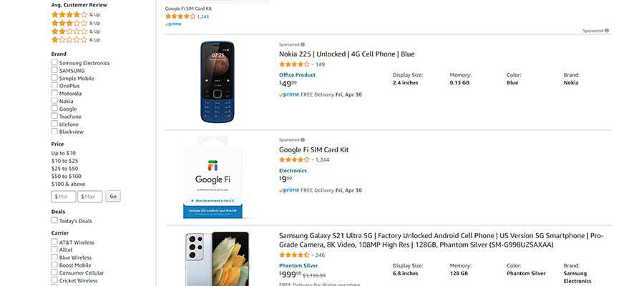Click the star rating of Samsung Galaxy S21 Ultra
The width and height of the screenshot is (644, 286).
pyautogui.click(x=294, y=255)
